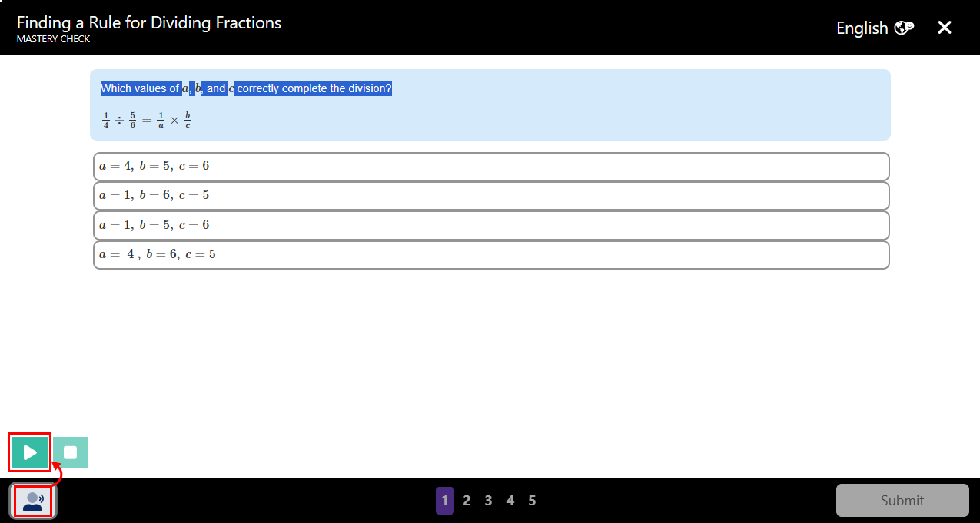The height and width of the screenshot is (523, 980).
Task: Select answer a=4, b=5, c=6
Action: click(x=490, y=166)
